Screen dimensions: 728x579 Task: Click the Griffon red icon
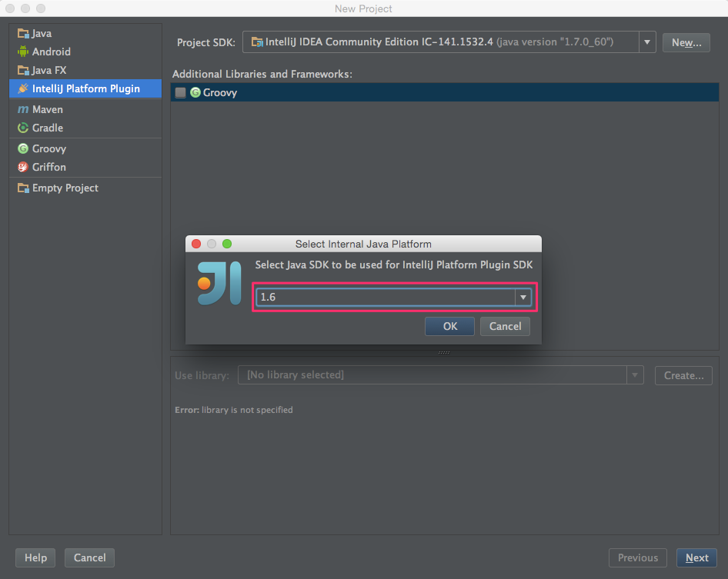tap(23, 167)
